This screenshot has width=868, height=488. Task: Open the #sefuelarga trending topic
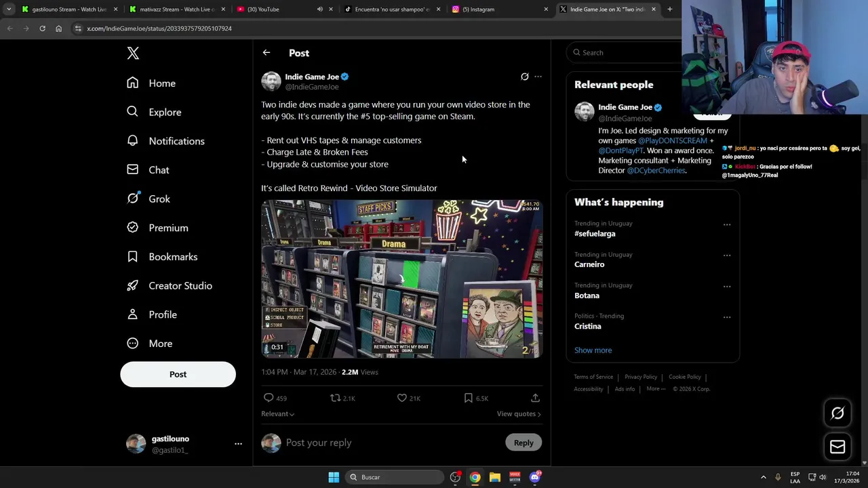coord(595,234)
